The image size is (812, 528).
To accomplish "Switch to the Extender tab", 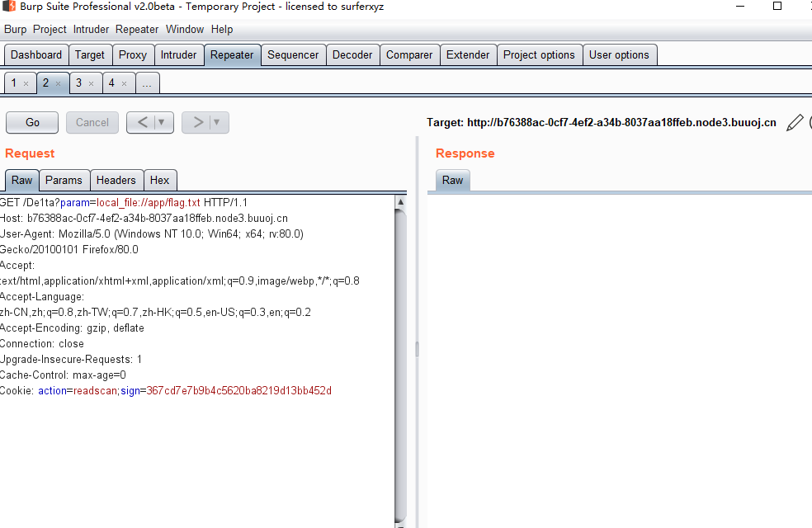I will (x=468, y=55).
